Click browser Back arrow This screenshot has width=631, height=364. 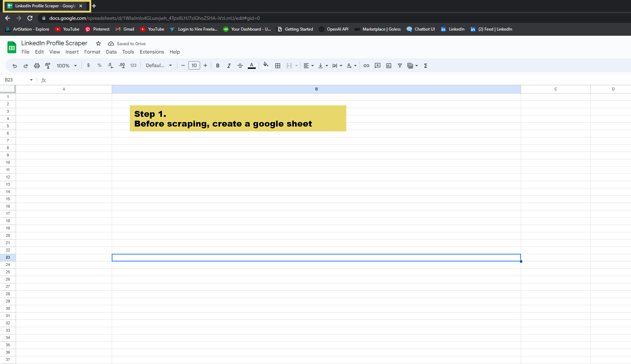(8, 18)
